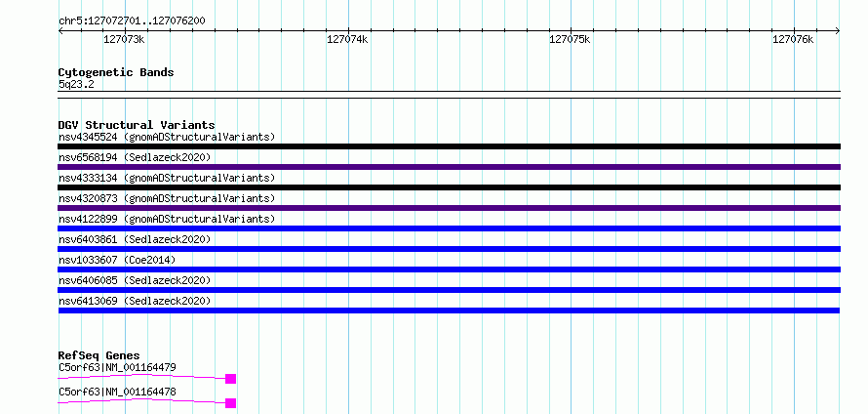Click the left arrow of the ruler
Image resolution: width=868 pixels, height=414 pixels.
[x=60, y=31]
